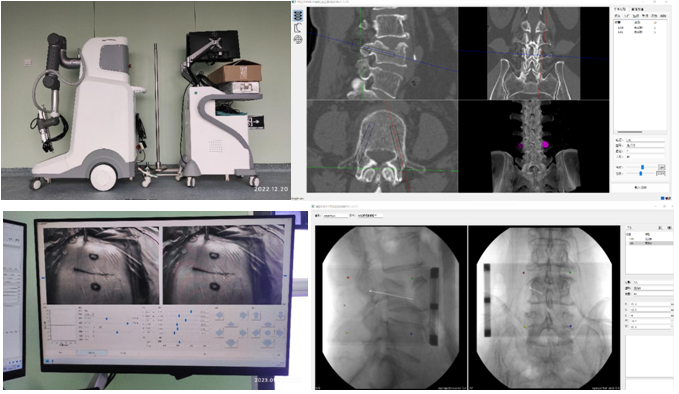Select the first tab in planning right panel
This screenshot has width=679, height=394.
(621, 9)
